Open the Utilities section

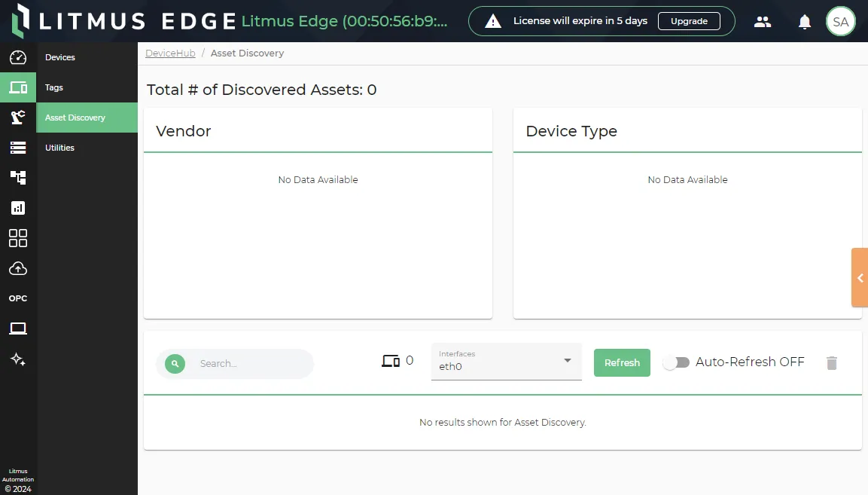click(59, 148)
